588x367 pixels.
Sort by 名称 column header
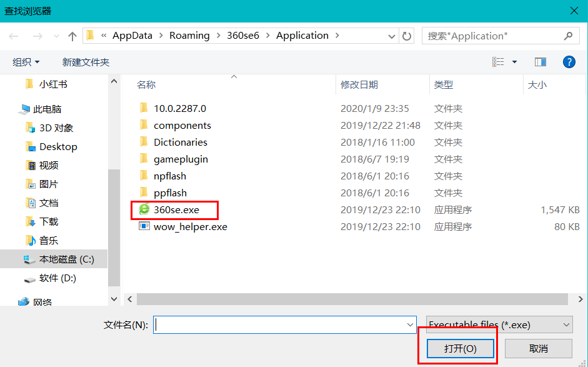[146, 85]
